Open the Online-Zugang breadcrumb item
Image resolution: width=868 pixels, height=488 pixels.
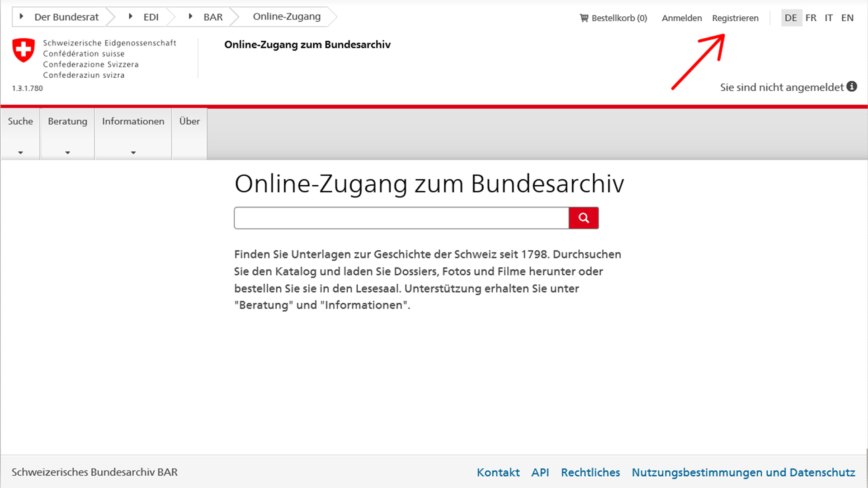(x=287, y=16)
